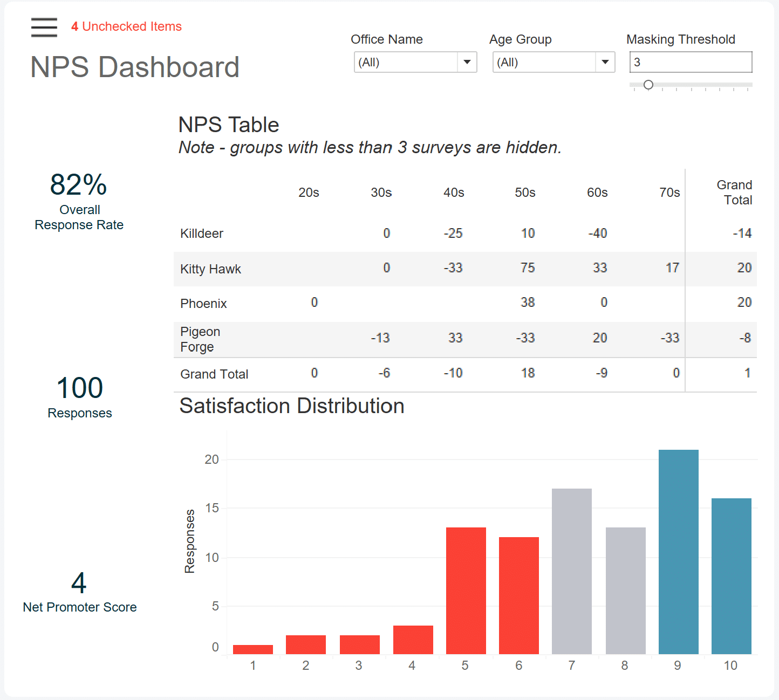Select the Kitty Hawk row header
The height and width of the screenshot is (700, 779).
[210, 269]
